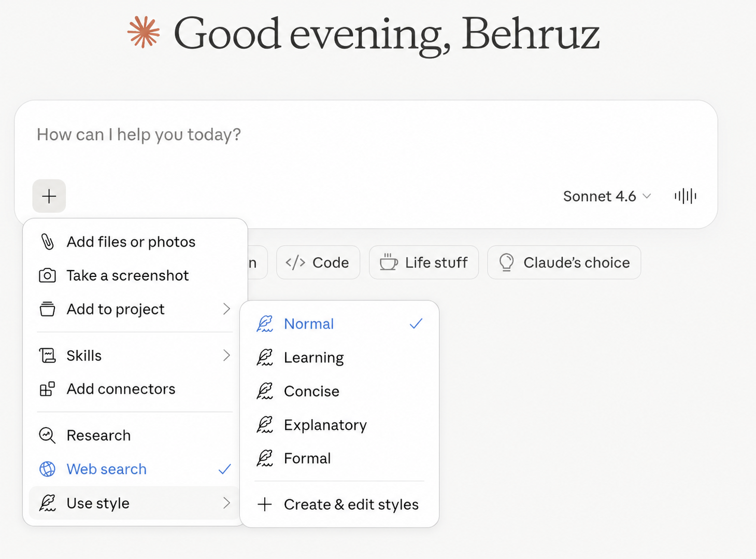
Task: Open Create & edit styles
Action: 339,505
